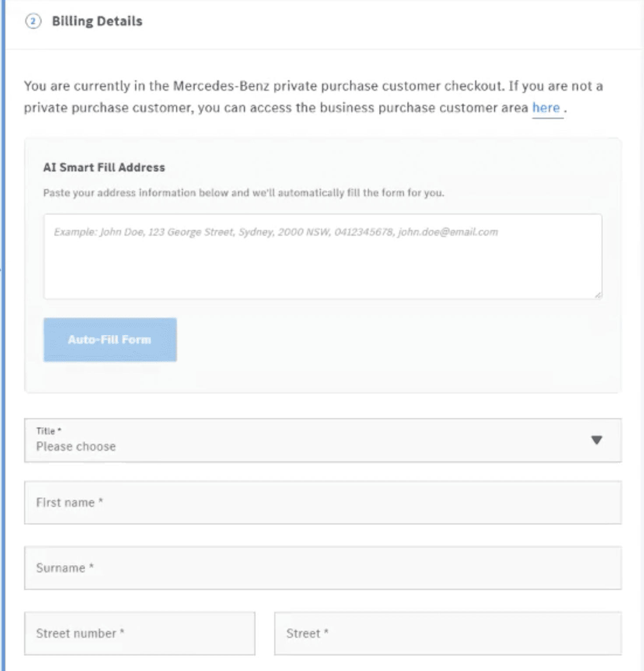Click the 'private purchase customer' second line text
Screen dimensions: 644x671
tap(276, 108)
